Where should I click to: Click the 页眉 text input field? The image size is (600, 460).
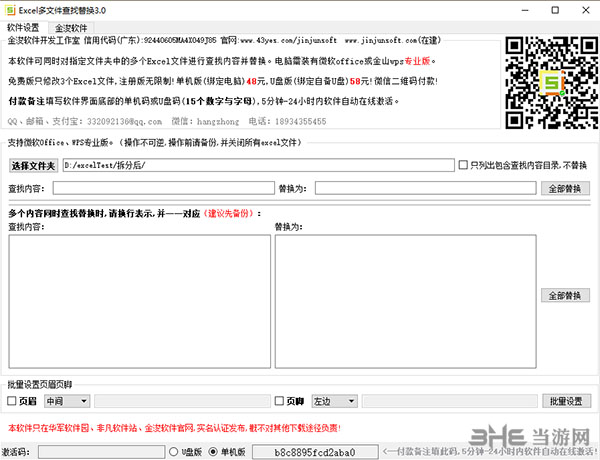[x=183, y=401]
